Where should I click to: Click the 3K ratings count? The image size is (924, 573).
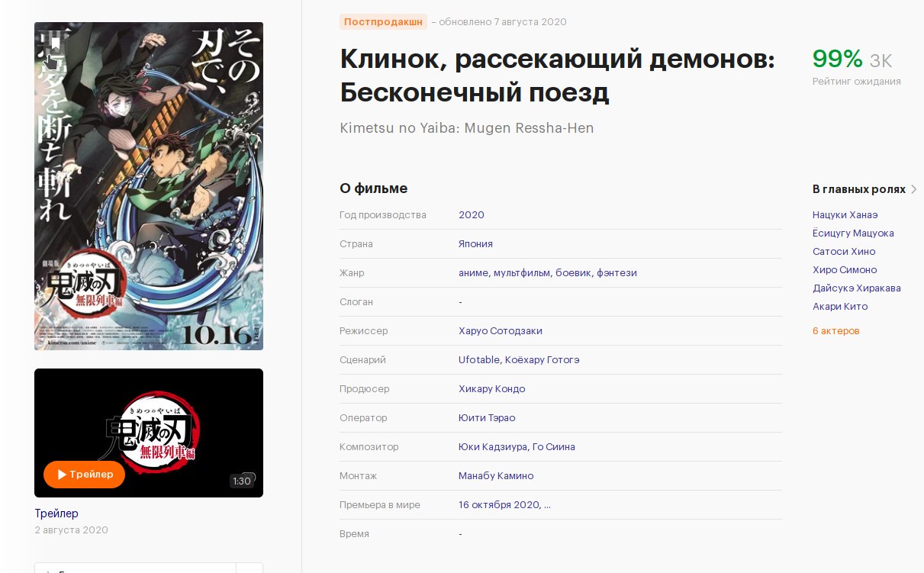pyautogui.click(x=881, y=62)
